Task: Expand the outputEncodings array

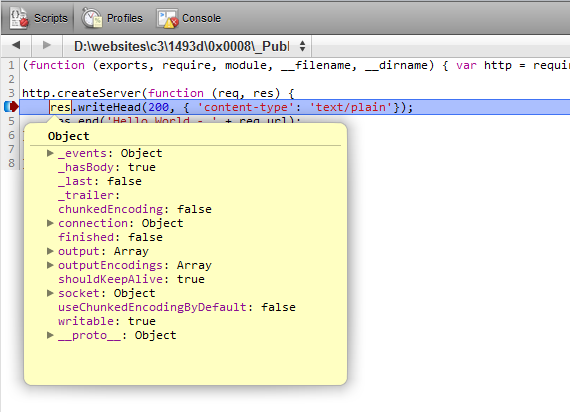Action: tap(51, 265)
